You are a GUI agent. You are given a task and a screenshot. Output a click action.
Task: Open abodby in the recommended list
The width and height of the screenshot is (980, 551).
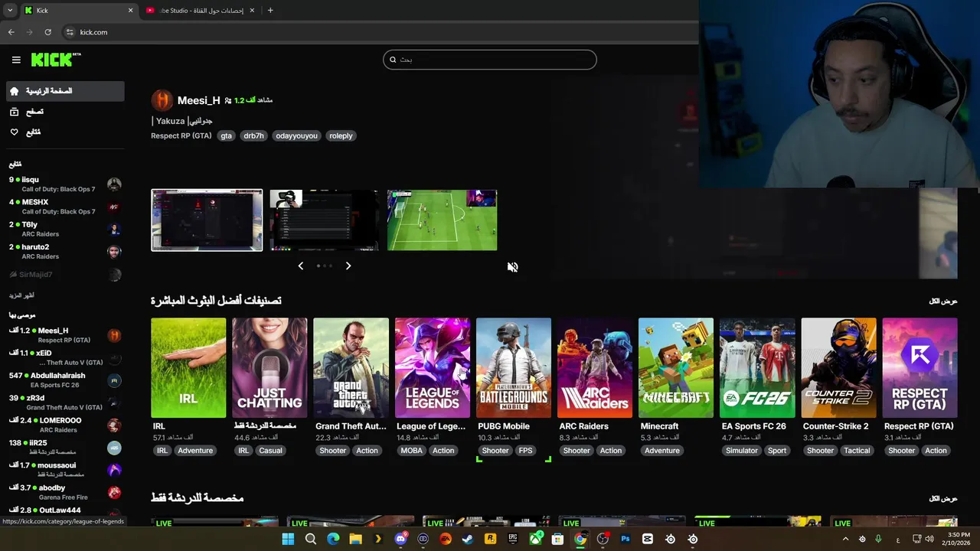click(65, 492)
